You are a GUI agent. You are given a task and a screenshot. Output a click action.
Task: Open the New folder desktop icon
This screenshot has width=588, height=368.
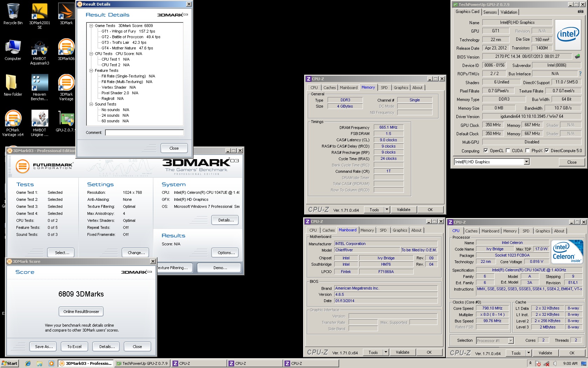[x=13, y=86]
